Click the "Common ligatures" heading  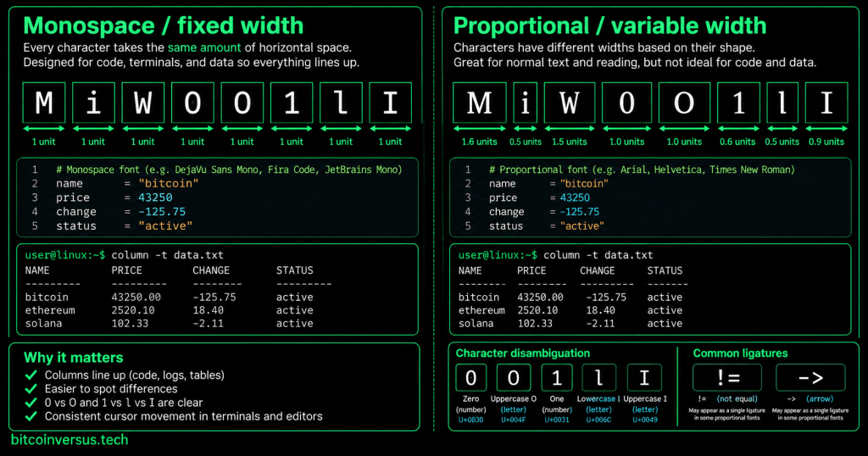pyautogui.click(x=740, y=353)
